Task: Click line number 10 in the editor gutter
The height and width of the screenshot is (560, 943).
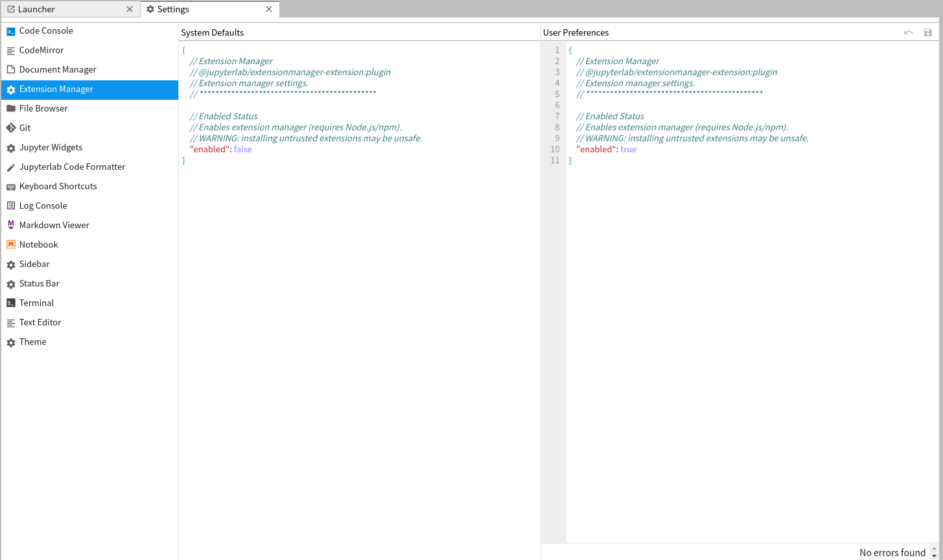Action: pyautogui.click(x=555, y=150)
